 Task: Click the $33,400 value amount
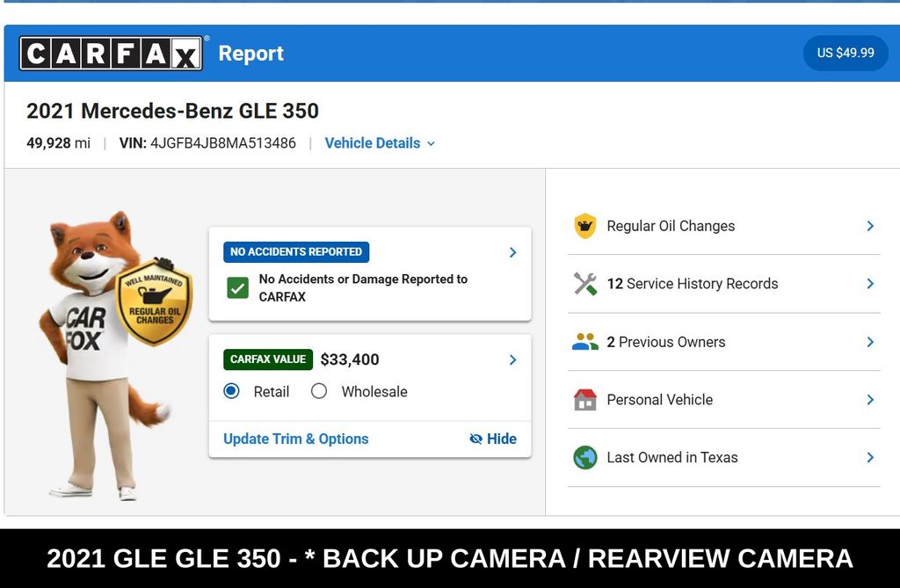(350, 359)
